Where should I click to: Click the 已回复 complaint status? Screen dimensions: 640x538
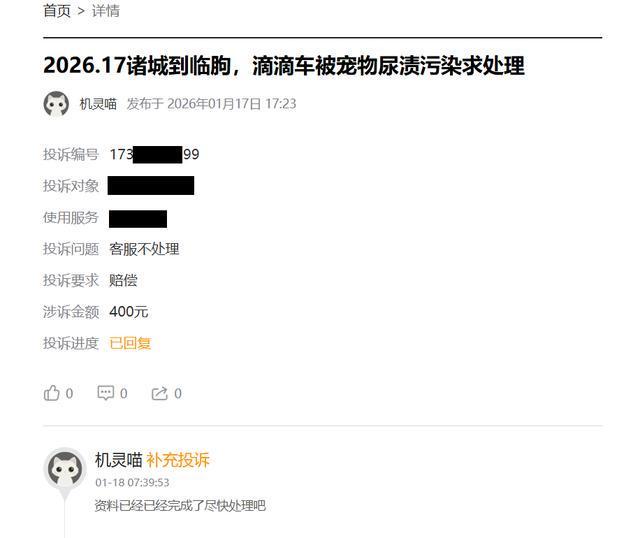coord(130,343)
